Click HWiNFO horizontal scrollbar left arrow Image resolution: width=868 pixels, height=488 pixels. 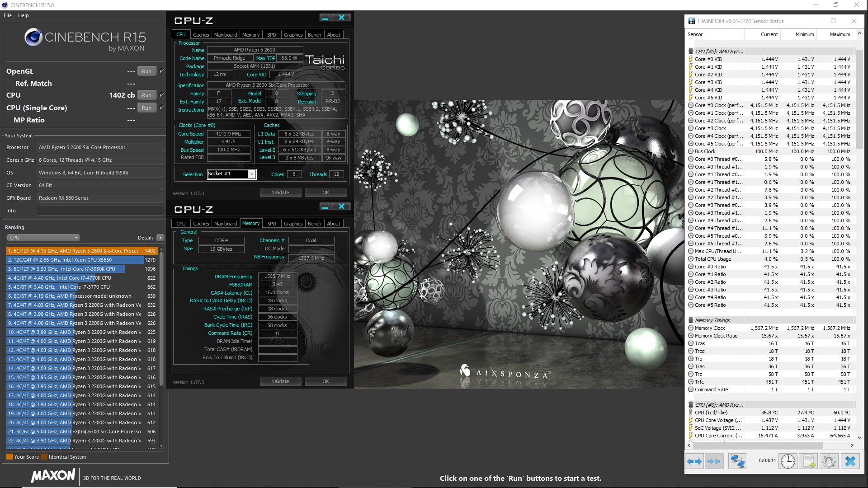tap(689, 445)
